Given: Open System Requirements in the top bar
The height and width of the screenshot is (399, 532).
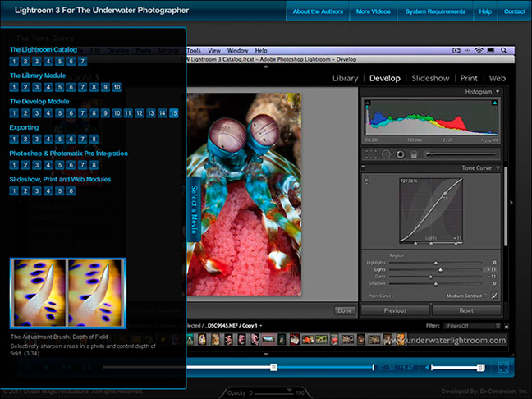Looking at the screenshot, I should [435, 11].
